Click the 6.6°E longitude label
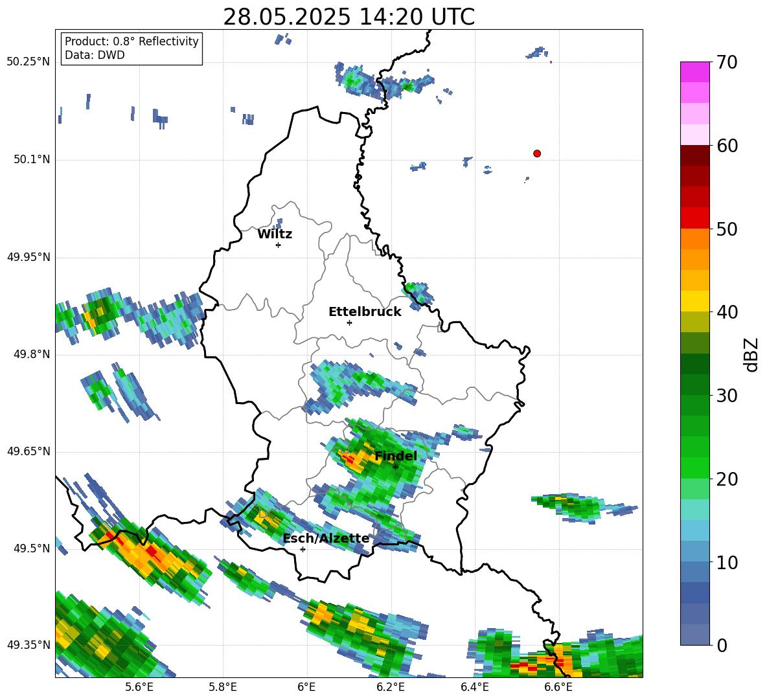 (558, 687)
